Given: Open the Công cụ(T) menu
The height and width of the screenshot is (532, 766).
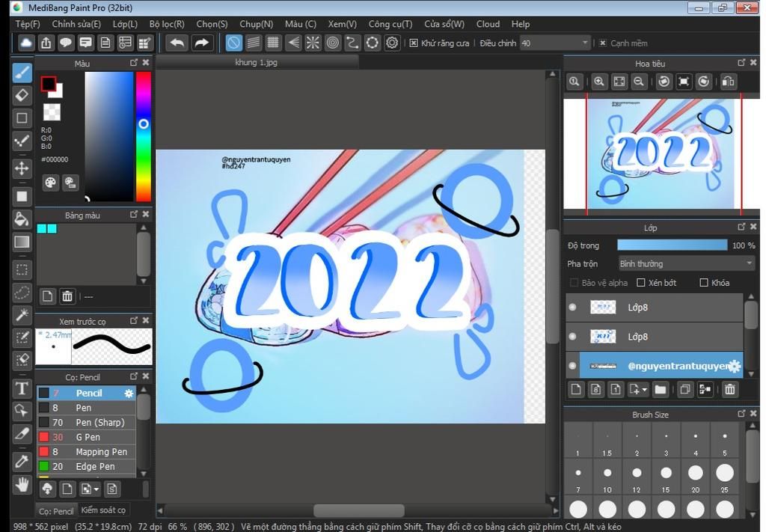Looking at the screenshot, I should pyautogui.click(x=390, y=24).
